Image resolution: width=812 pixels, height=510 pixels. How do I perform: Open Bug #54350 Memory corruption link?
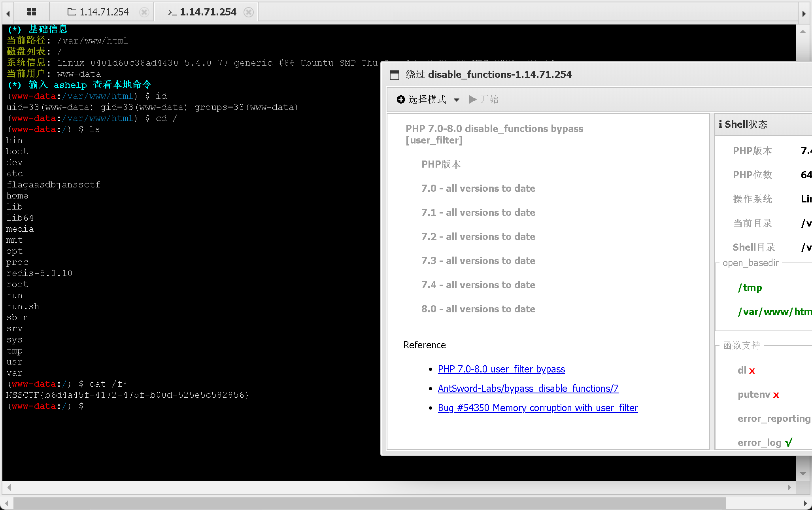(538, 408)
